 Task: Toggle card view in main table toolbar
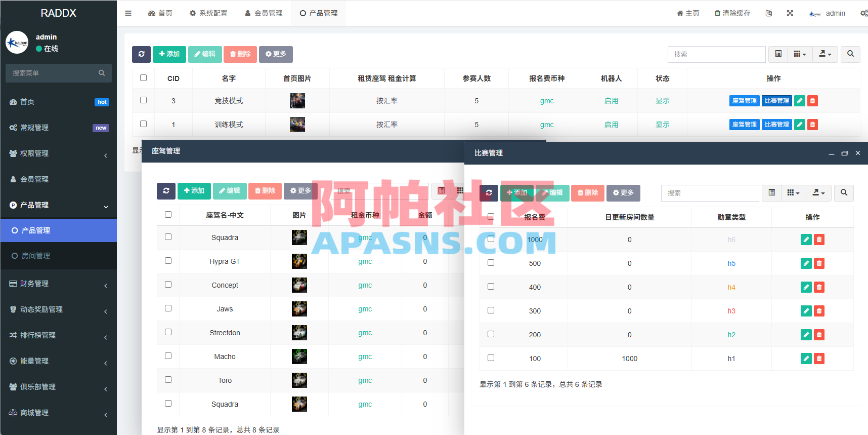778,54
